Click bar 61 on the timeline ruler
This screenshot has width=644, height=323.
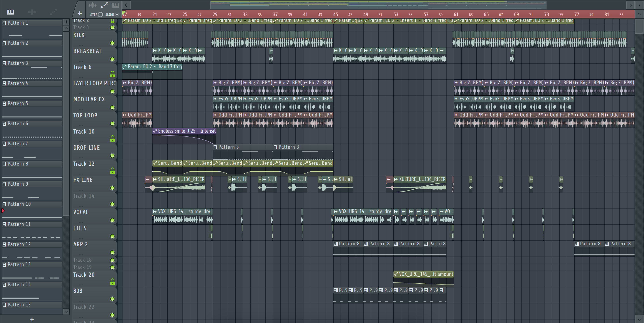456,15
